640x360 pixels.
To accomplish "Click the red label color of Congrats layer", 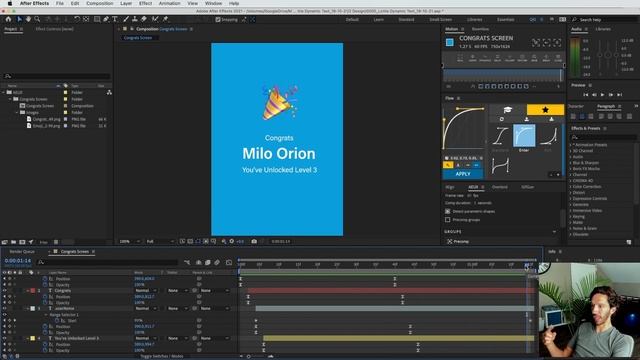I will tap(33, 291).
